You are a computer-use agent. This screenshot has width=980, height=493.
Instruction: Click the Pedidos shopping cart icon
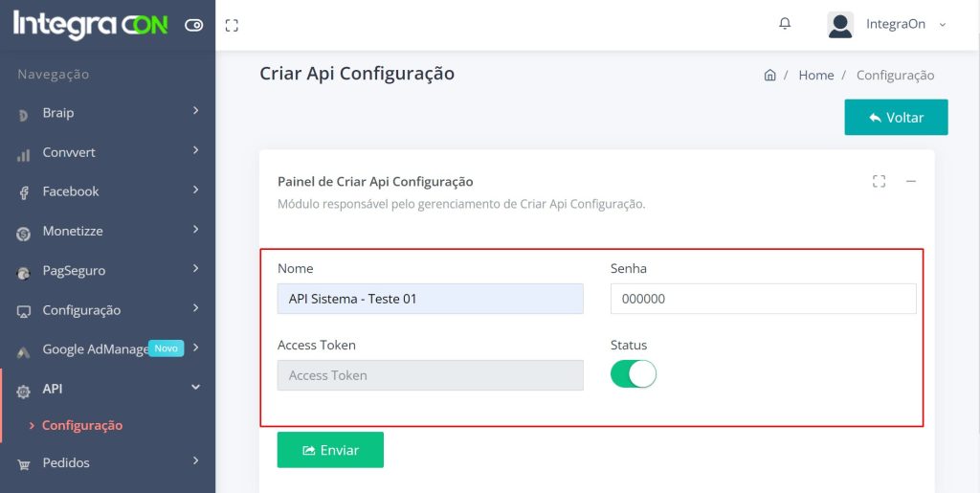[x=24, y=464]
